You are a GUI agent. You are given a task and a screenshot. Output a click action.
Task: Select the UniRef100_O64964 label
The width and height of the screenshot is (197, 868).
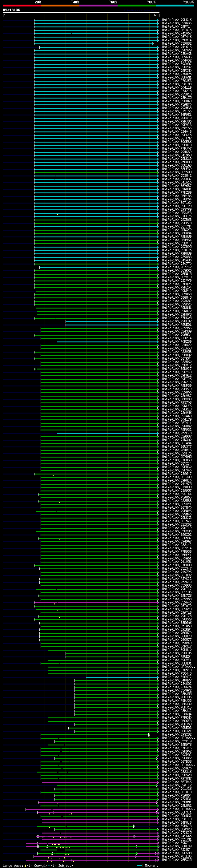pyautogui.click(x=176, y=240)
